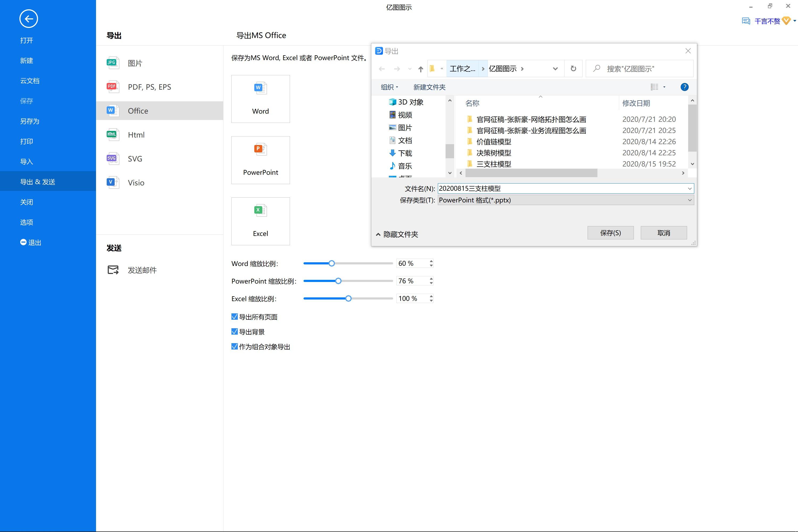Select the JPG 图片 export option
The height and width of the screenshot is (532, 798).
click(135, 63)
